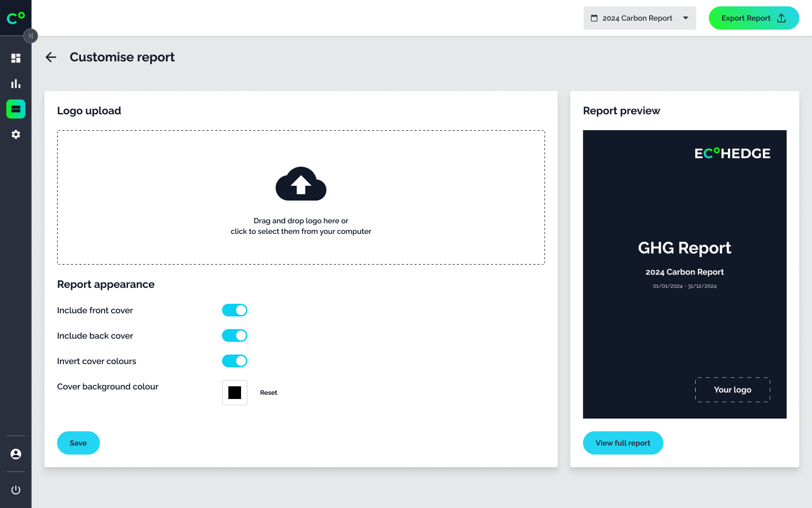
Task: Click the power logout icon
Action: coord(15,489)
